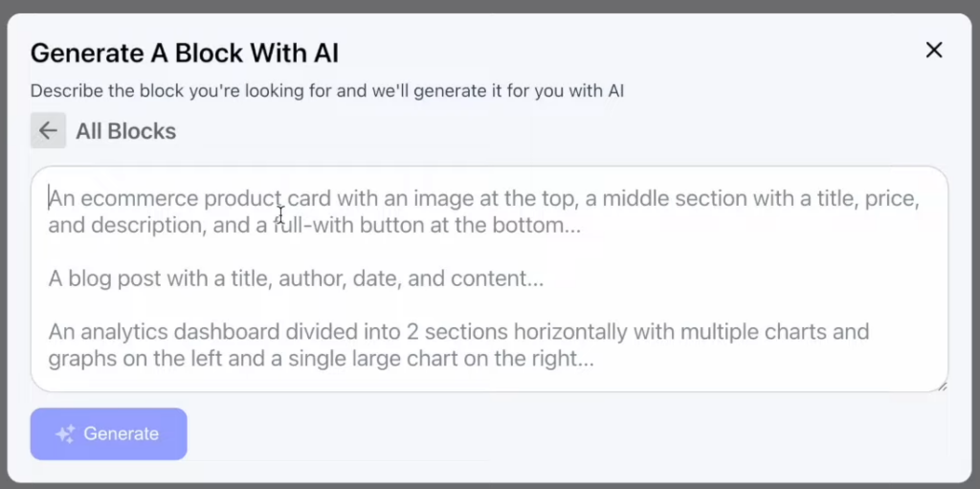Click the empty dialog area right of Generate button
Image resolution: width=980 pixels, height=489 pixels.
(x=563, y=433)
